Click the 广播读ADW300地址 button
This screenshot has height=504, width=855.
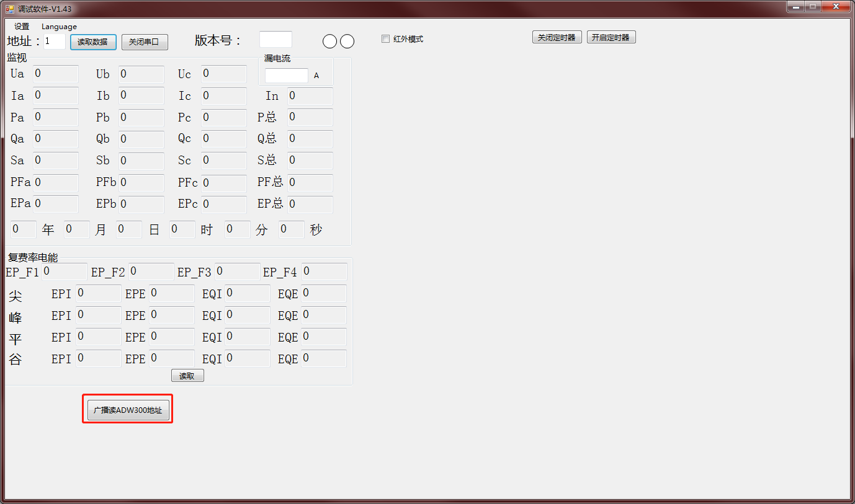click(x=128, y=410)
